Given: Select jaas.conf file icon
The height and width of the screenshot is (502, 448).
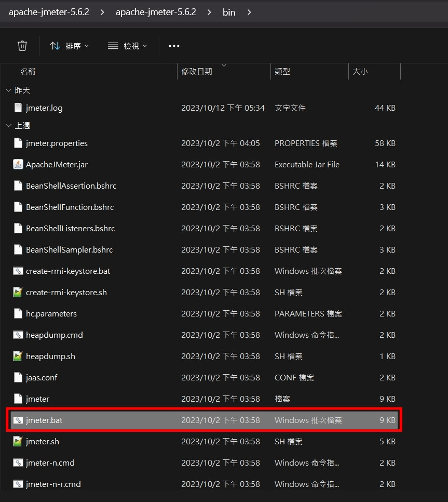Looking at the screenshot, I should [18, 377].
